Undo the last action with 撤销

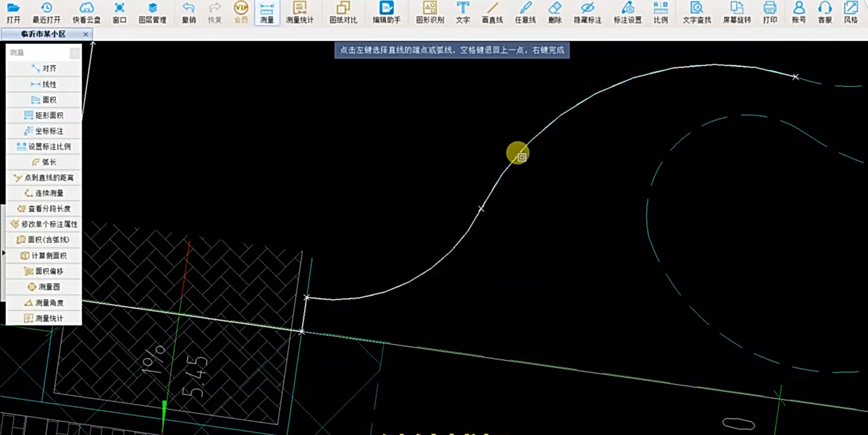pos(189,13)
